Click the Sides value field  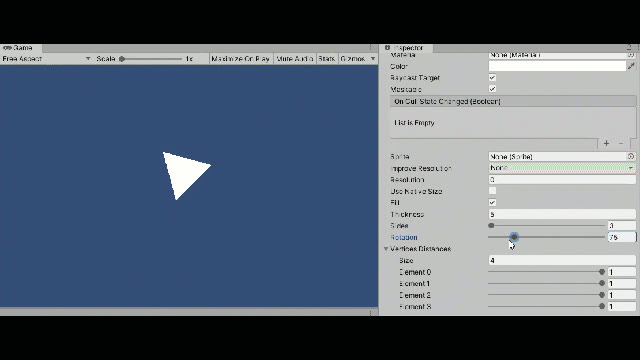coord(622,226)
